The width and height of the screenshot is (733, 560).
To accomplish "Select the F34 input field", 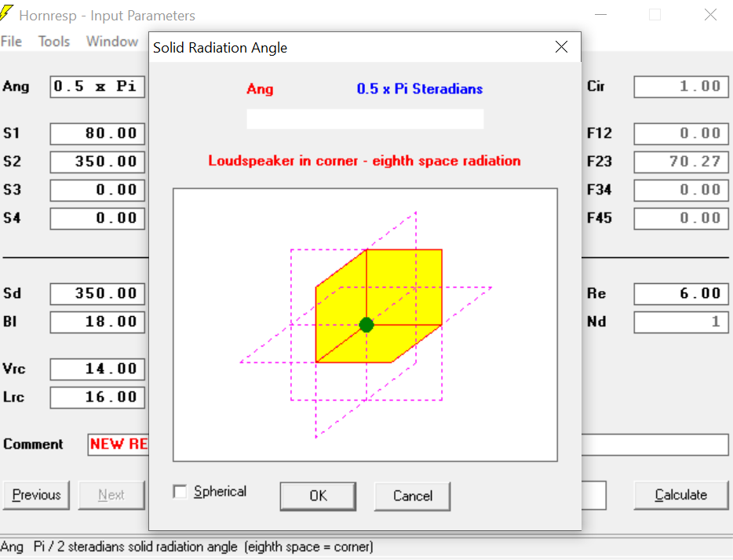I will click(681, 191).
